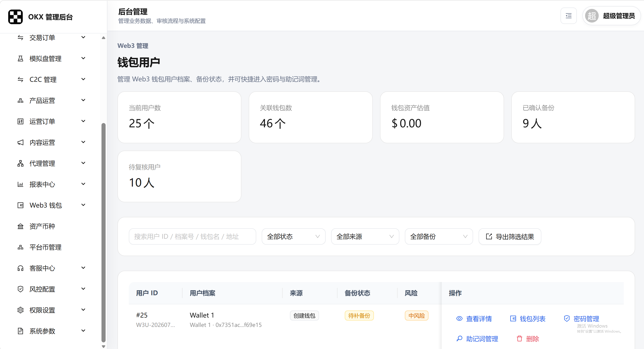
Task: Open the 全部来源 dropdown
Action: click(365, 236)
